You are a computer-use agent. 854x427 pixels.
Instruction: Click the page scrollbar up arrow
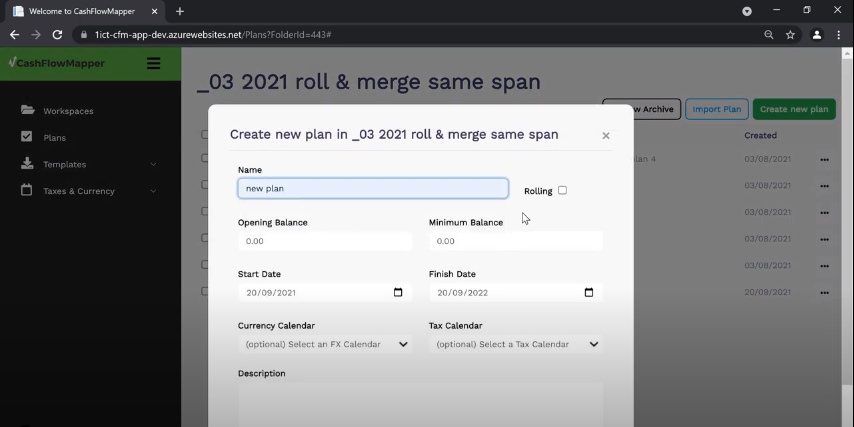coord(847,53)
